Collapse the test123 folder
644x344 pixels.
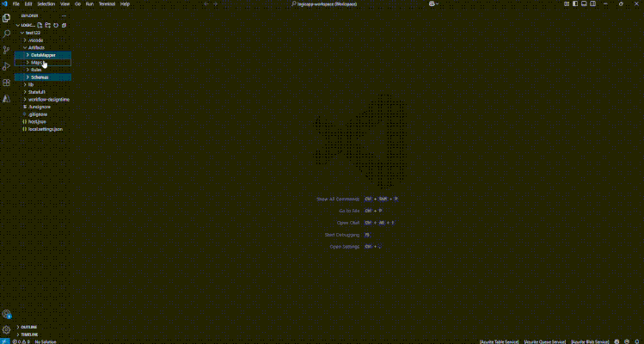tap(43, 33)
